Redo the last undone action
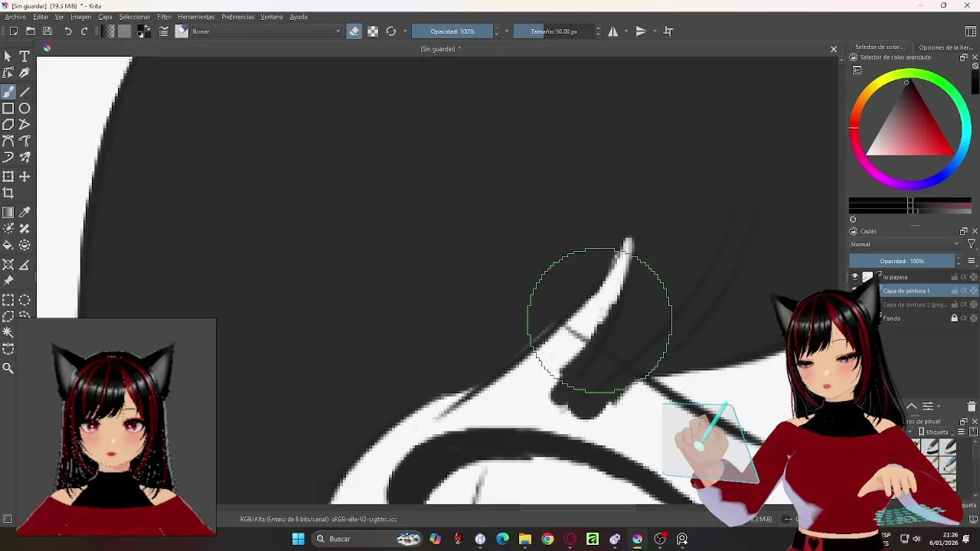Viewport: 980px width, 551px height. [84, 31]
